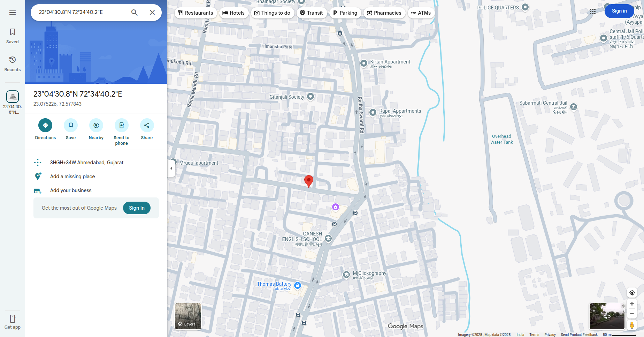Sign in using top-right button
Image resolution: width=644 pixels, height=337 pixels.
click(619, 11)
